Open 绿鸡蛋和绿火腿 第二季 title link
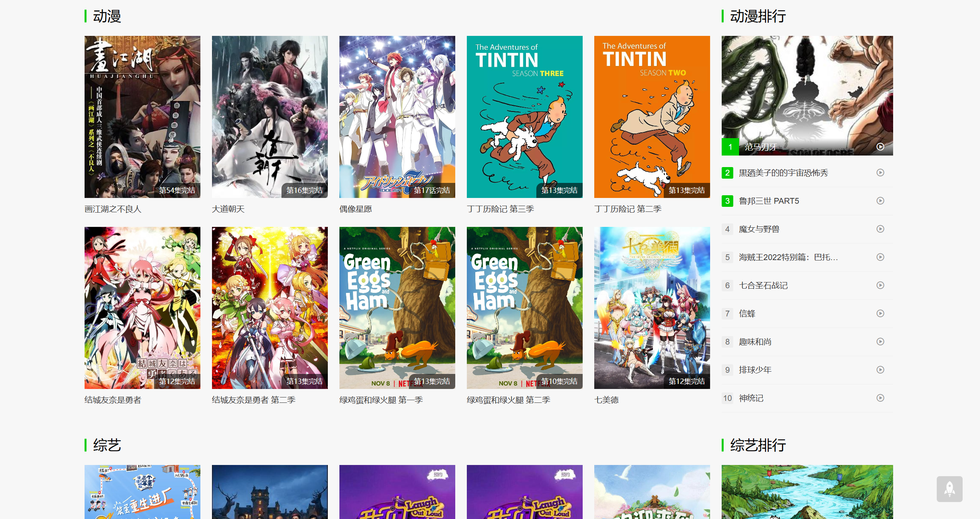 coord(508,400)
